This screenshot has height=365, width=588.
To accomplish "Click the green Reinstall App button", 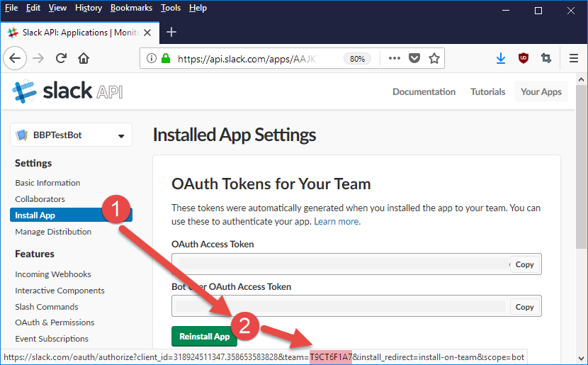I will (204, 336).
